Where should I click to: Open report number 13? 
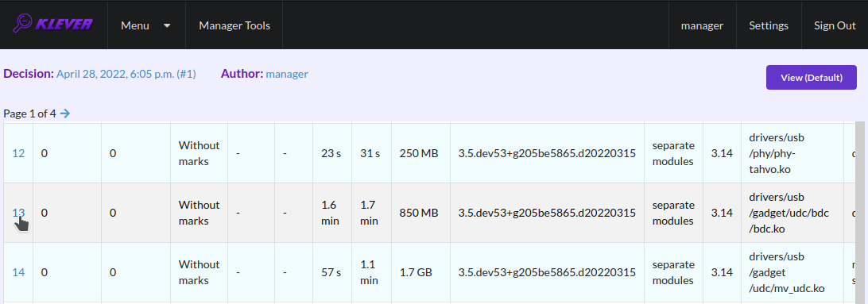pos(18,212)
